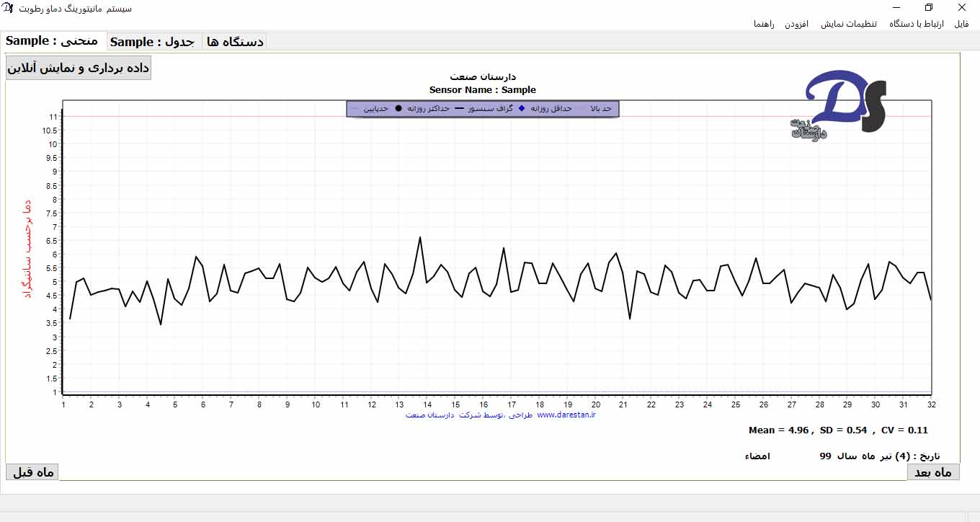Switch to the جدول : Sample tab
Image resolution: width=980 pixels, height=522 pixels.
tap(153, 42)
